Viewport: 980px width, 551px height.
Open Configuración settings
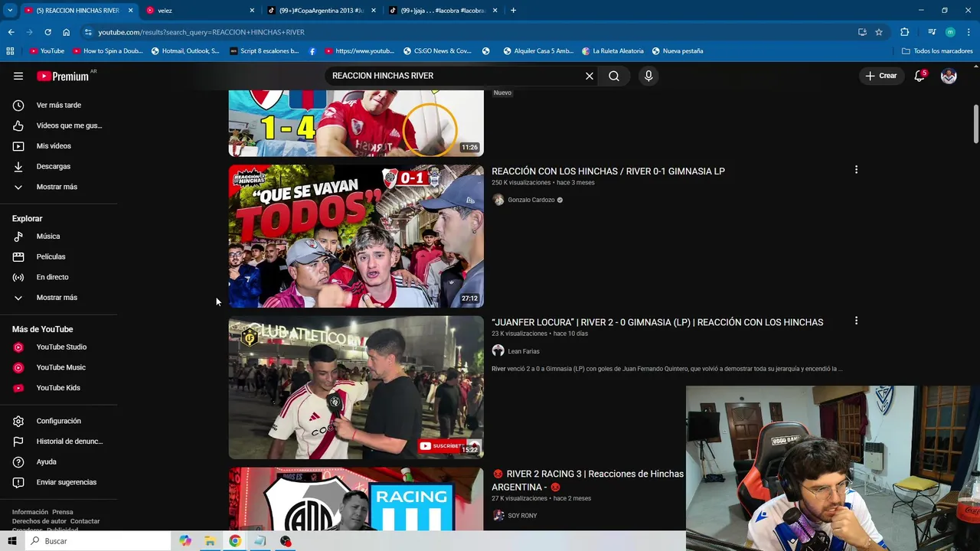point(58,421)
